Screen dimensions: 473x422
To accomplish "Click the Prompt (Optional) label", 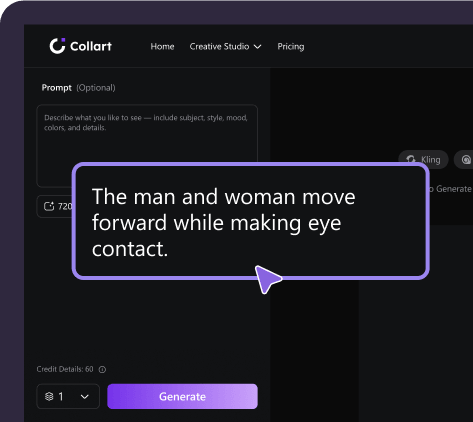I will click(78, 88).
